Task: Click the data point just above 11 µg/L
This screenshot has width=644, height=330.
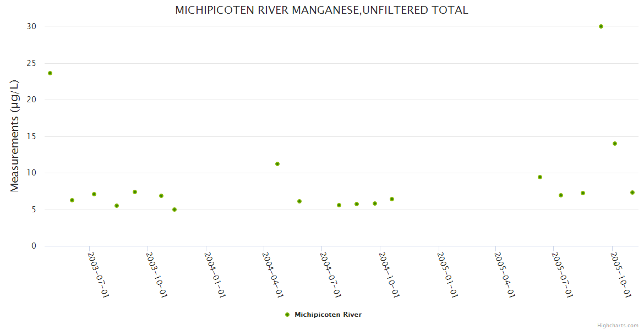Action: tap(277, 164)
